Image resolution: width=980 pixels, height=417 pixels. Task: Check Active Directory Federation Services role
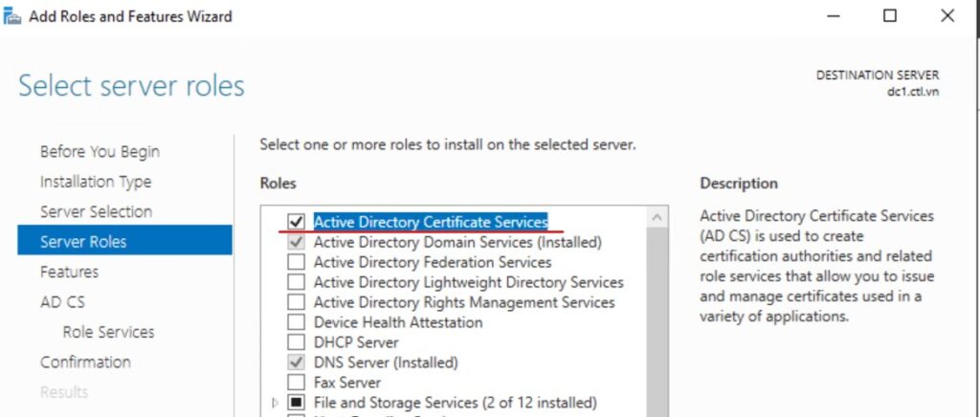[297, 262]
